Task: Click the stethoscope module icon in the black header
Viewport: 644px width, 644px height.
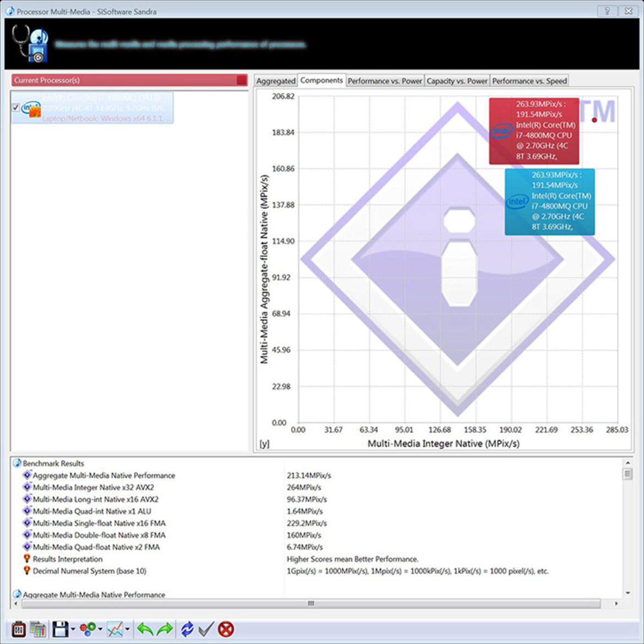Action: 30,43
